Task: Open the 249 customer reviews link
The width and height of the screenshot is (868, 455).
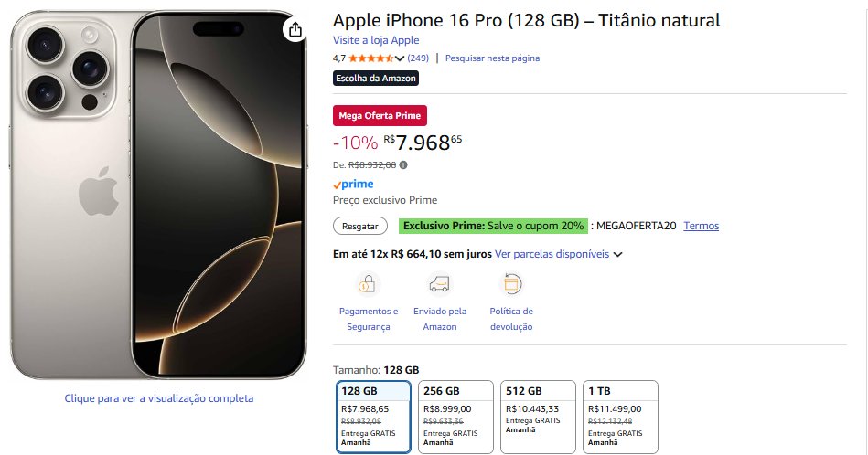Action: pos(418,58)
